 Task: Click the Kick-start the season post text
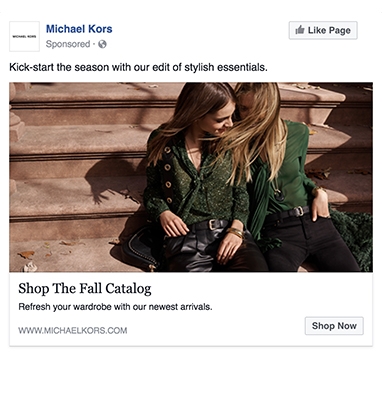point(138,67)
